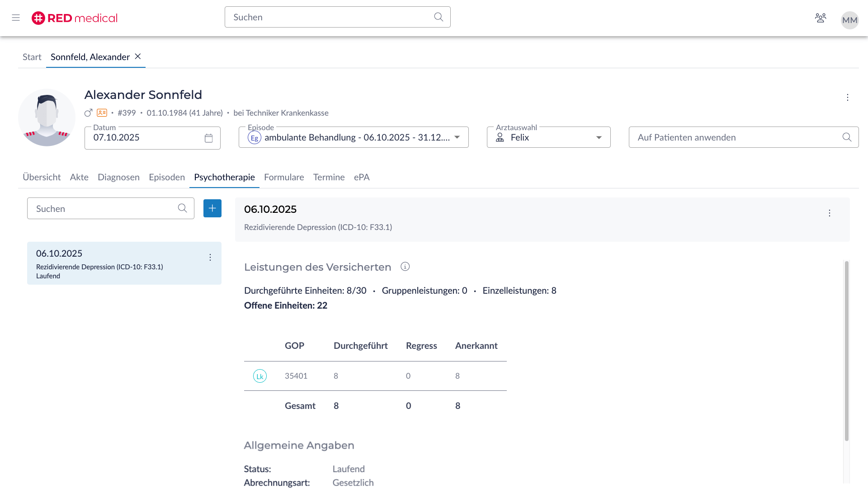Open three-dot menu of patient header
Viewport: 868px width, 488px height.
[848, 98]
